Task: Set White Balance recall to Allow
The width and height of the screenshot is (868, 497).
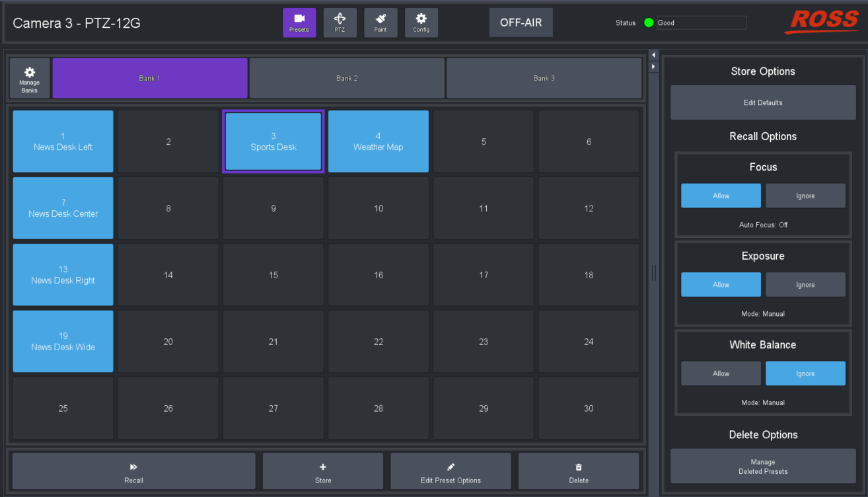Action: [721, 373]
